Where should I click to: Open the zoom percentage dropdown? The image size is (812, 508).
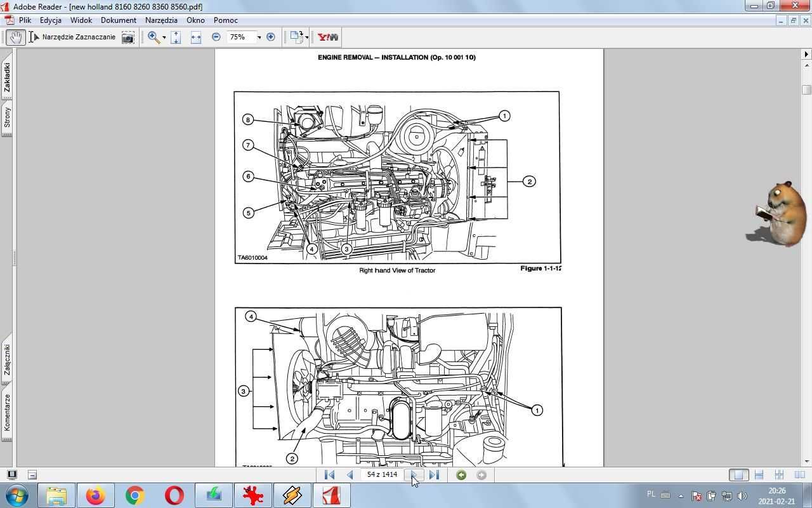[x=259, y=37]
